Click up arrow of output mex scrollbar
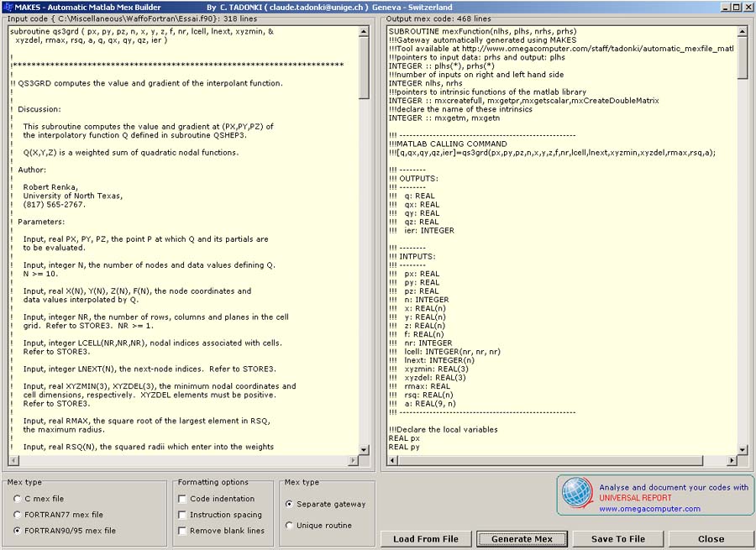 [743, 32]
